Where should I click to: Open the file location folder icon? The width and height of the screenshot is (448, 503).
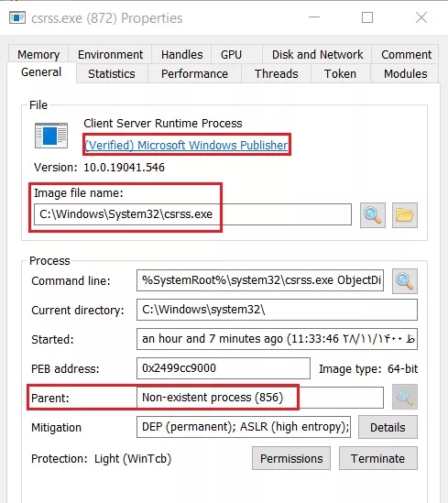(405, 215)
